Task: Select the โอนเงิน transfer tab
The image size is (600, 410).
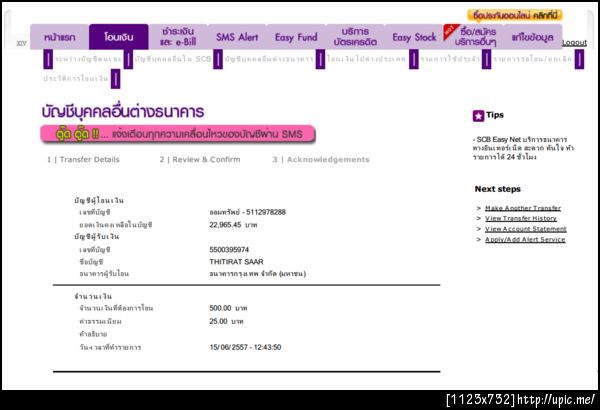Action: (x=119, y=37)
